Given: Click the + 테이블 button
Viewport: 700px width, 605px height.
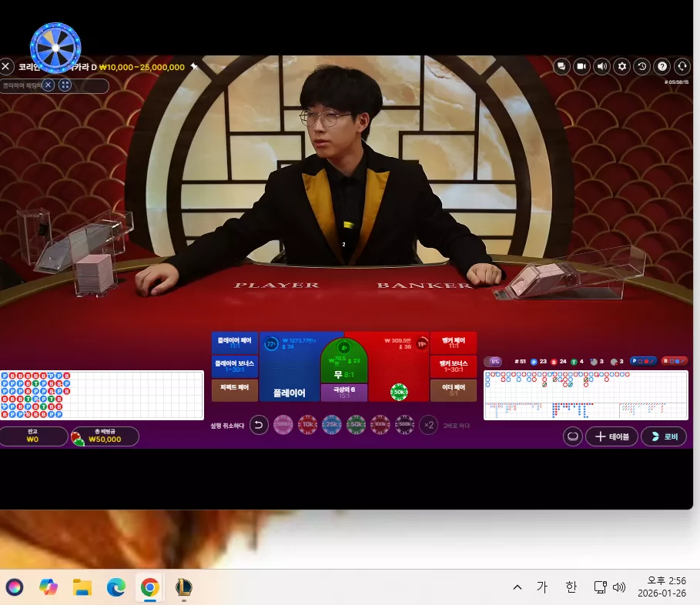Looking at the screenshot, I should coord(611,436).
